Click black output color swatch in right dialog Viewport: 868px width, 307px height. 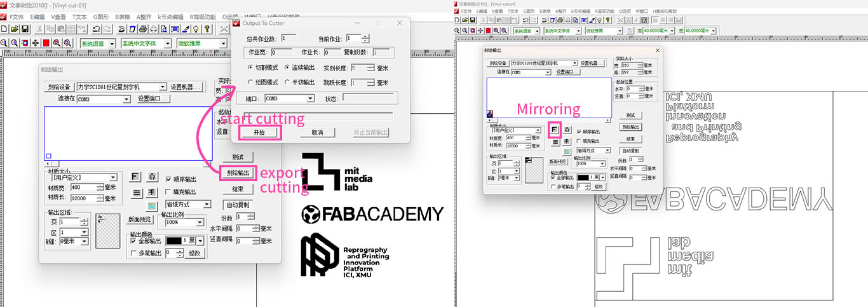(583, 177)
